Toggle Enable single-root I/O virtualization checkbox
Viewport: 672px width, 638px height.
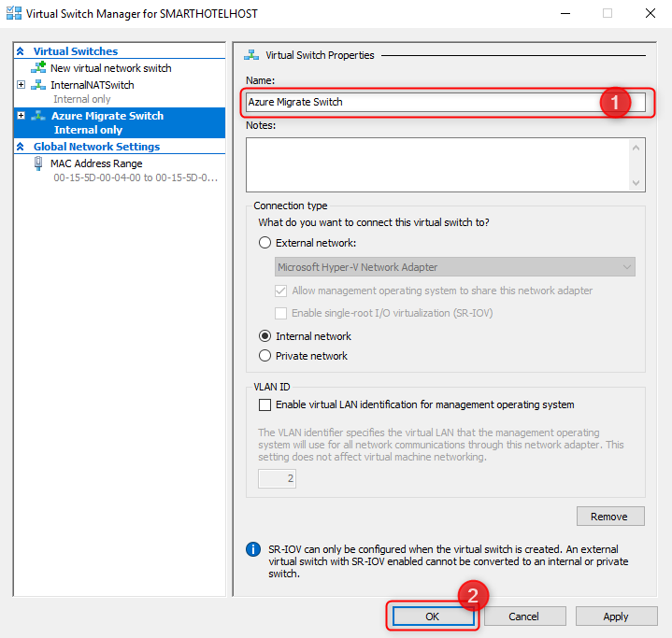point(280,313)
